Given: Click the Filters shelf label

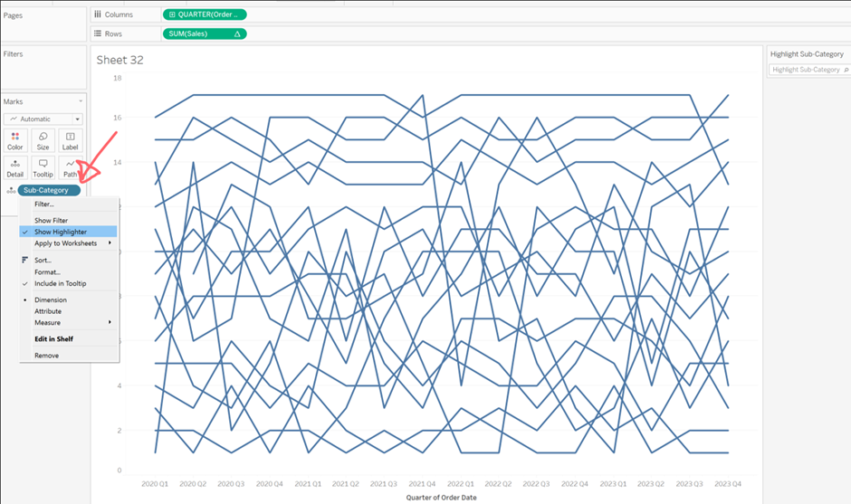Looking at the screenshot, I should click(13, 53).
